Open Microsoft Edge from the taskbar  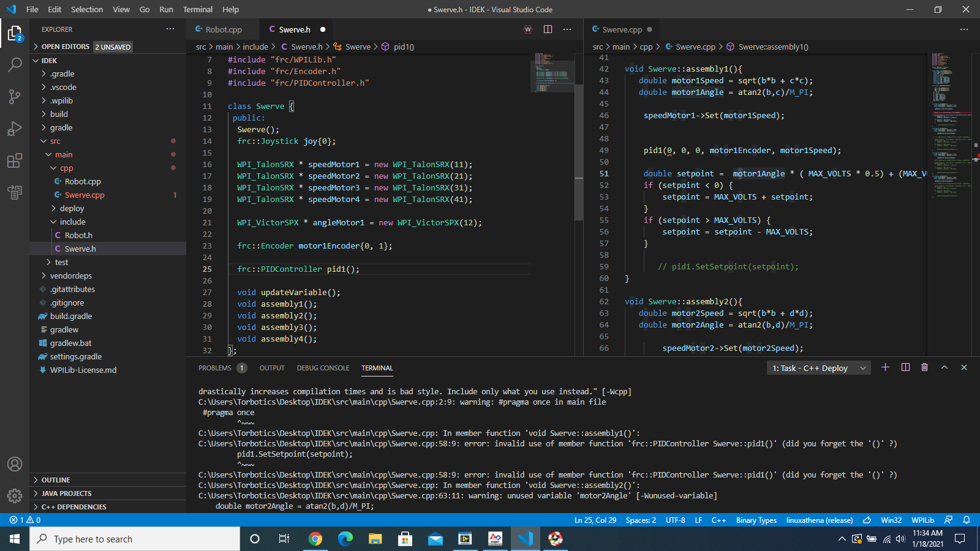coord(345,539)
